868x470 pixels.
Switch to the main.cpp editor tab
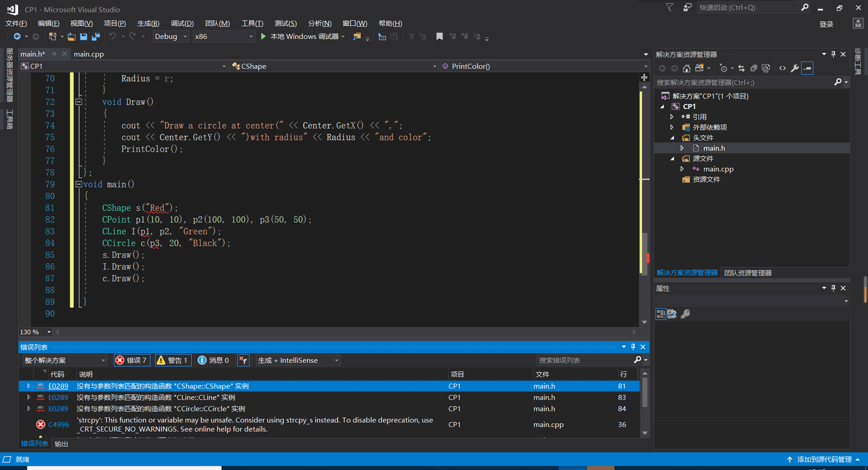click(x=89, y=54)
